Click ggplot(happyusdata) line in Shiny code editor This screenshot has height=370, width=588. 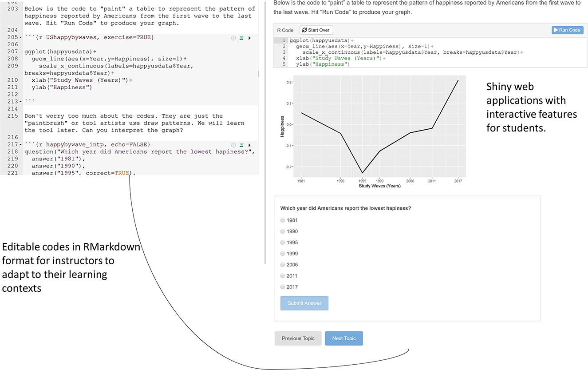point(321,40)
